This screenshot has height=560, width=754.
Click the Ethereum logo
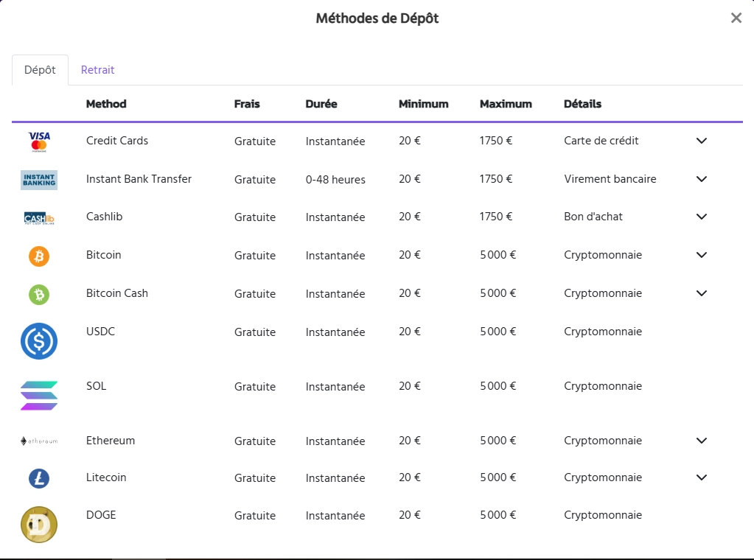tap(39, 441)
